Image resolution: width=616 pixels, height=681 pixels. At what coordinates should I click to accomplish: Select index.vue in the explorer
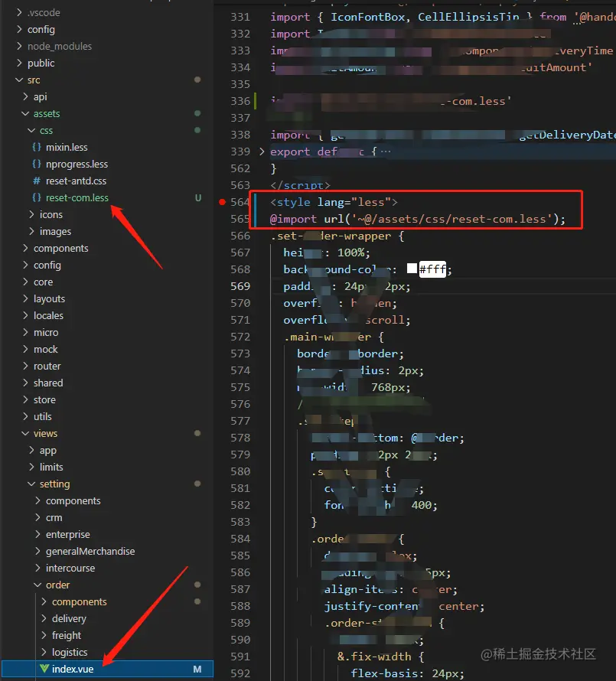click(x=107, y=670)
